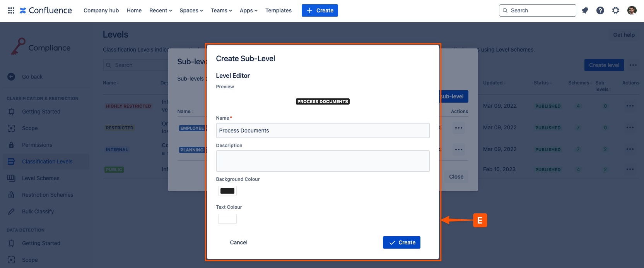Expand the Spaces dropdown

point(191,10)
